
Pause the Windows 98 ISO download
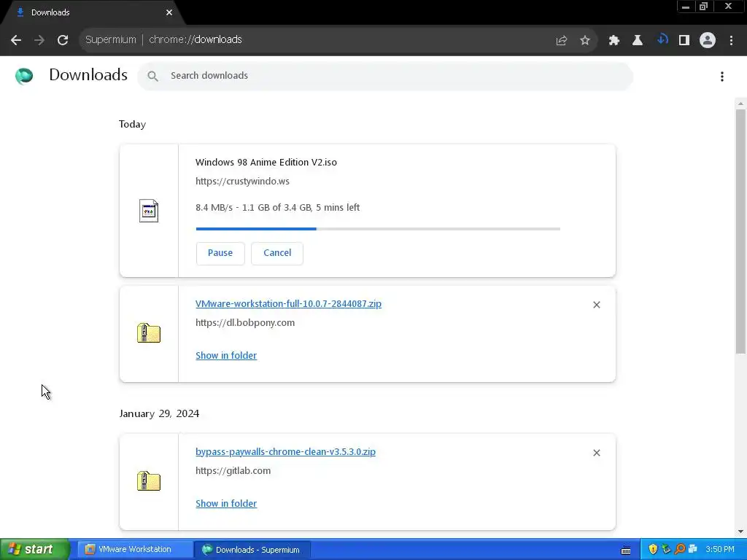pyautogui.click(x=220, y=253)
